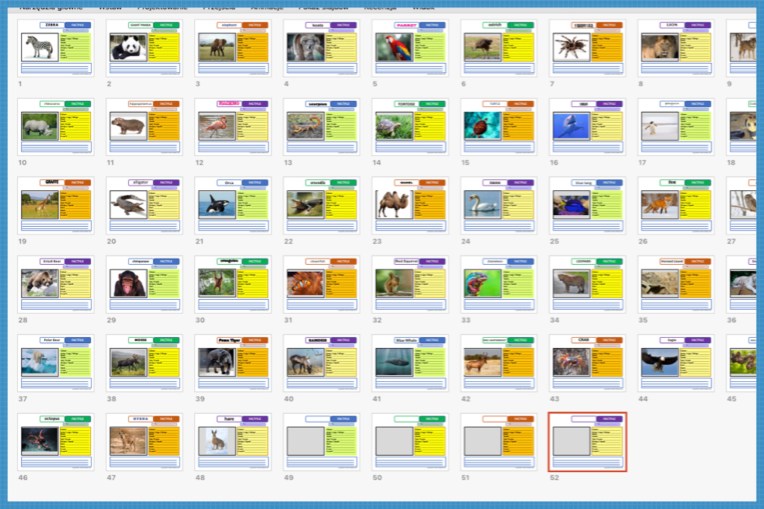This screenshot has height=509, width=764.
Task: Select blank template slide 49
Action: click(x=322, y=442)
